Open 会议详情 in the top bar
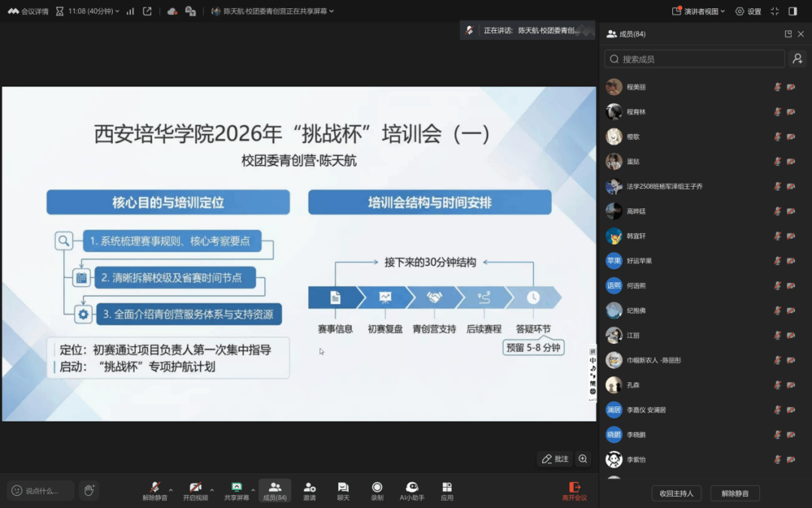Viewport: 812px width, 508px height. (29, 11)
